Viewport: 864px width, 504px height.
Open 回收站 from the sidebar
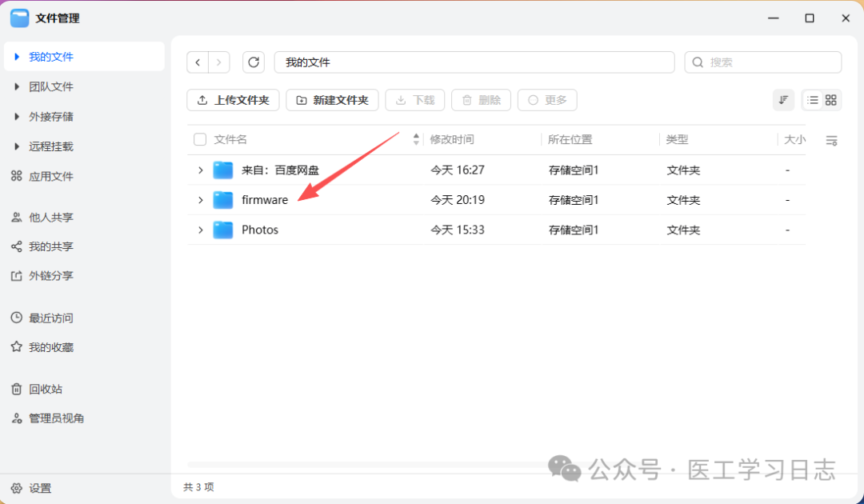click(42, 388)
